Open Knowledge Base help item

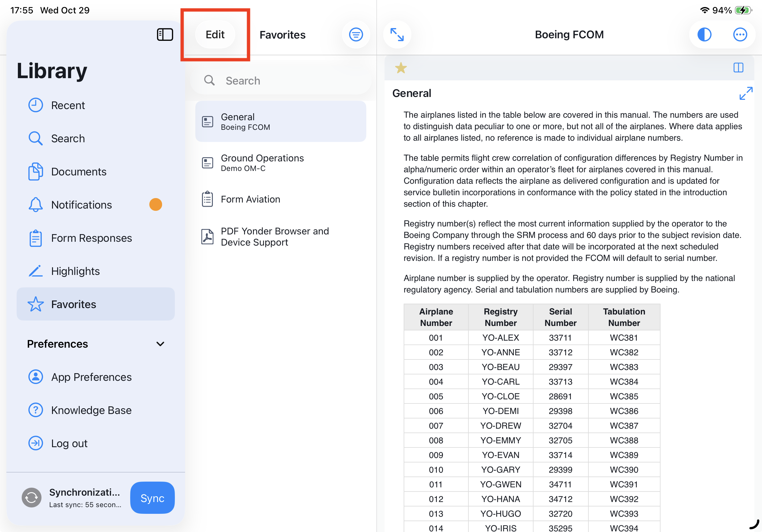click(x=91, y=410)
